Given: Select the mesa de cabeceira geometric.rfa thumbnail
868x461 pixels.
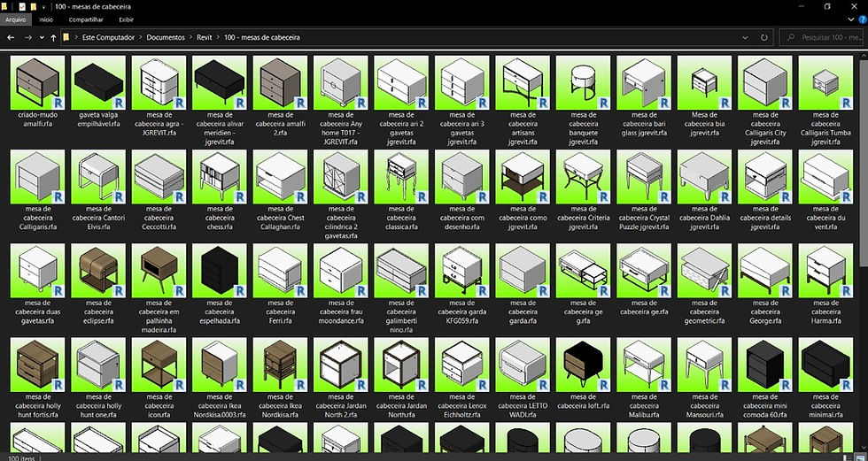Looking at the screenshot, I should tap(704, 270).
